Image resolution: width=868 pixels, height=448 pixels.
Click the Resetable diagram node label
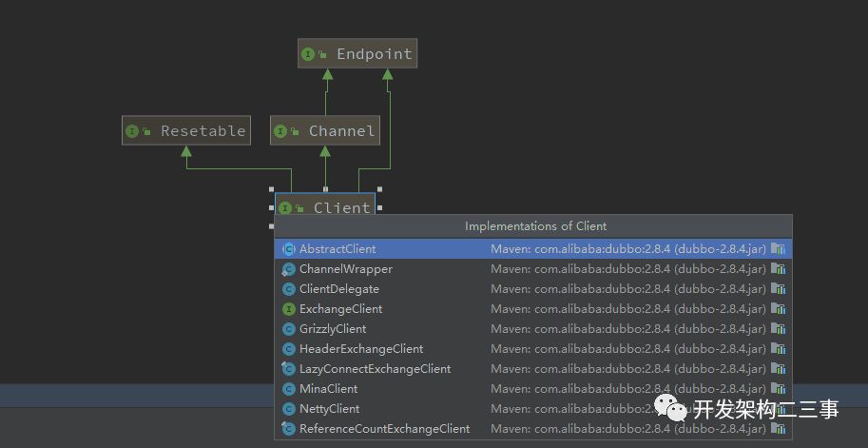tap(203, 131)
